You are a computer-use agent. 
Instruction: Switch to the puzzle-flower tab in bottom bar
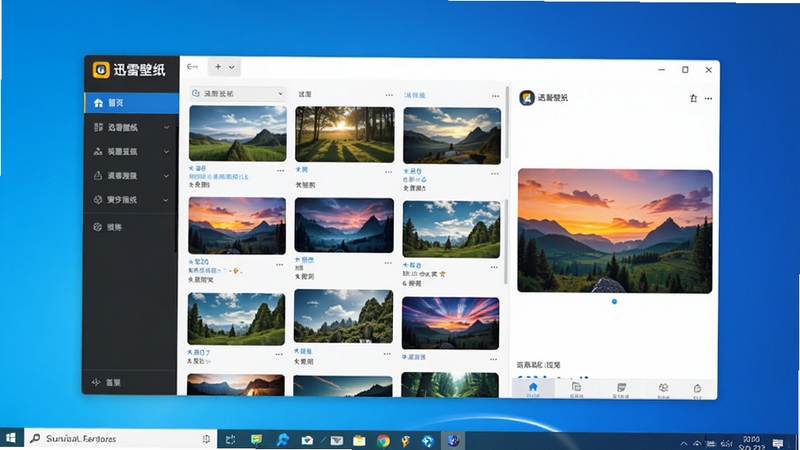tap(663, 389)
